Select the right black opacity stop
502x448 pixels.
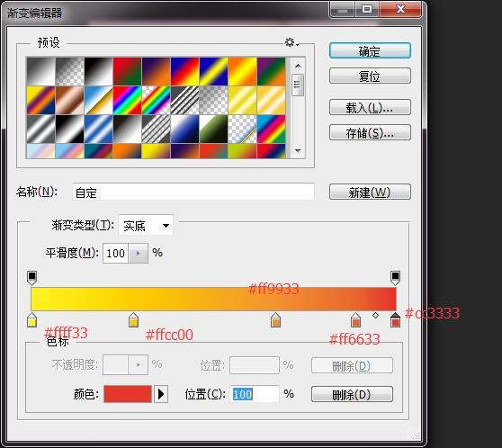click(395, 278)
